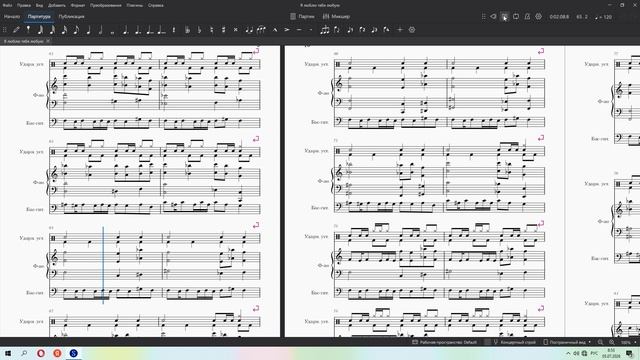The height and width of the screenshot is (360, 640).
Task: Show hidden system tray icons
Action: click(x=568, y=353)
